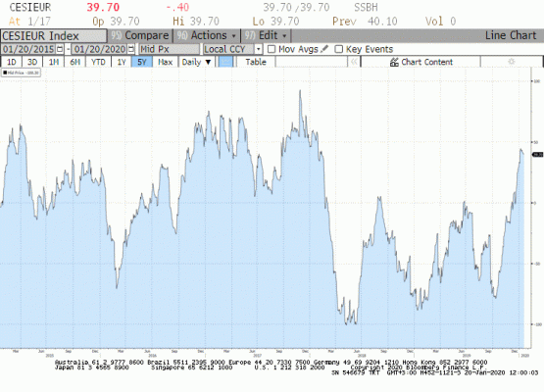Switch to the 1Y range tab
Image resolution: width=544 pixels, height=392 pixels.
[x=122, y=62]
